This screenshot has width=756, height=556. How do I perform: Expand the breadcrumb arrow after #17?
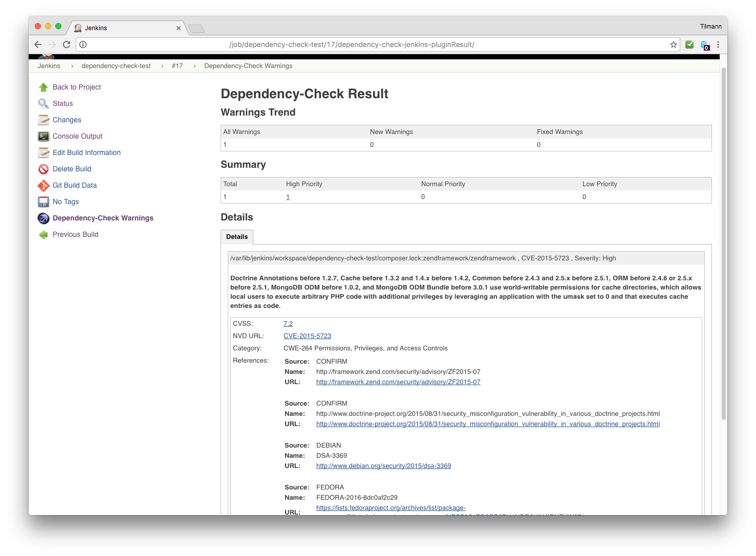[x=195, y=66]
